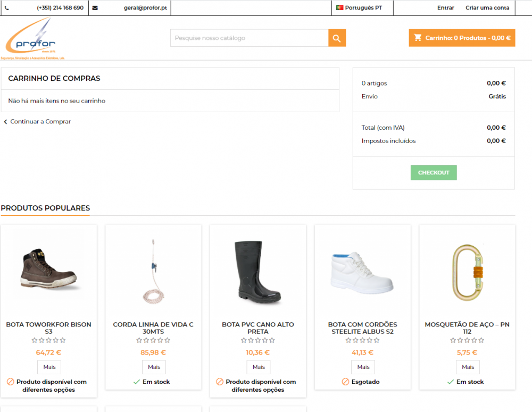Click the email envelope icon
The width and height of the screenshot is (532, 412).
point(95,8)
